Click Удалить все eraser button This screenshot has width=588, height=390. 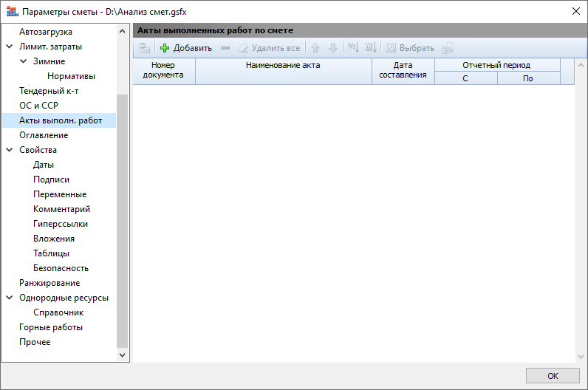pyautogui.click(x=269, y=48)
